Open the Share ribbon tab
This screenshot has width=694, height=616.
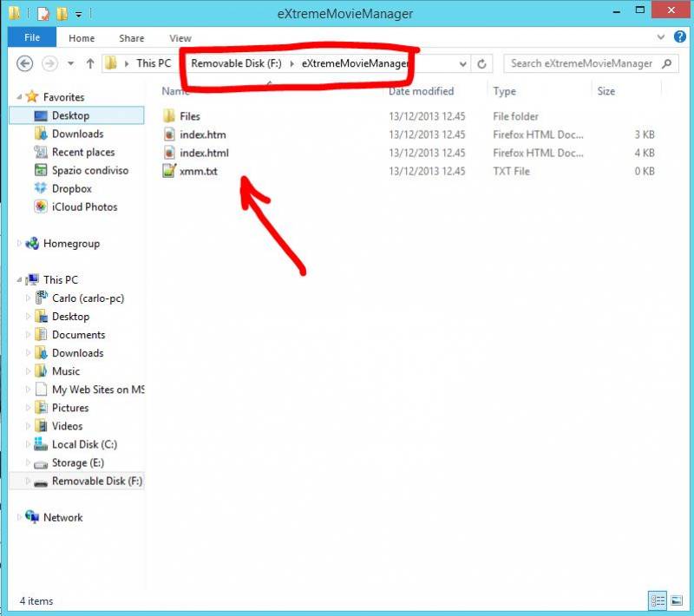pos(132,38)
